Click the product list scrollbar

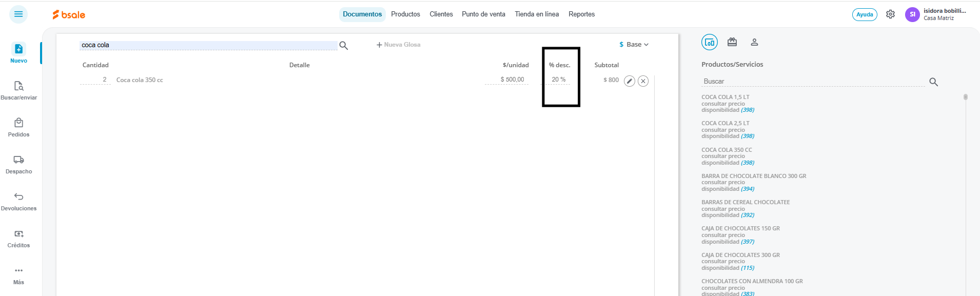[x=966, y=97]
